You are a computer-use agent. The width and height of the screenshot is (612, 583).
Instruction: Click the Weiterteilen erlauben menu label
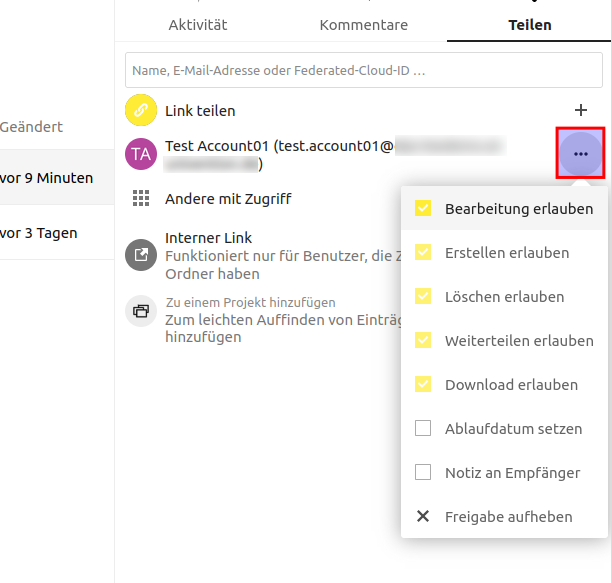[x=519, y=341]
